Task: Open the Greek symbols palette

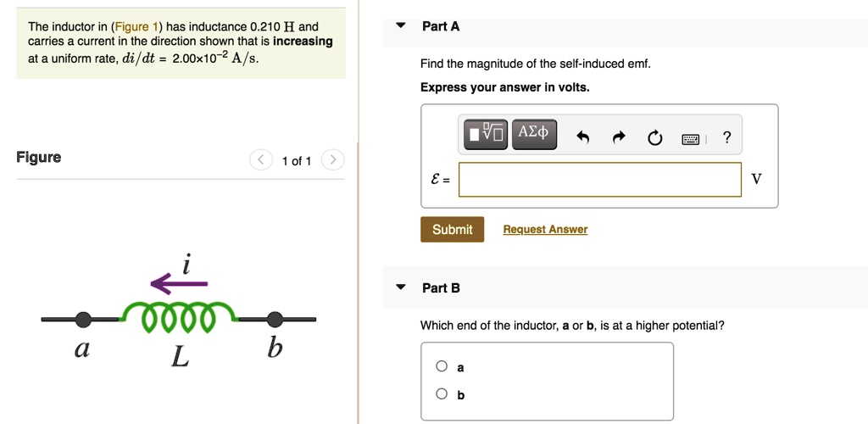Action: pos(534,133)
